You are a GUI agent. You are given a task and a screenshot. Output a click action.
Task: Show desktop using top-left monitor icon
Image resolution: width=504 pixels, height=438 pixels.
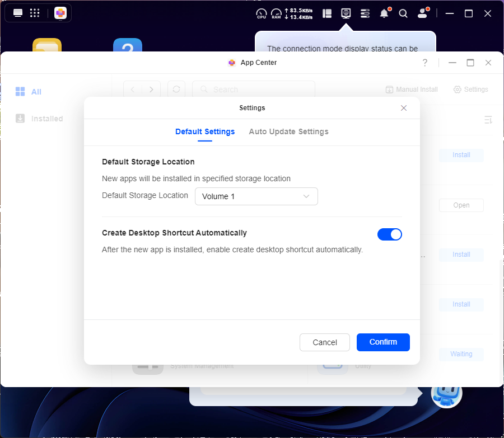click(18, 13)
